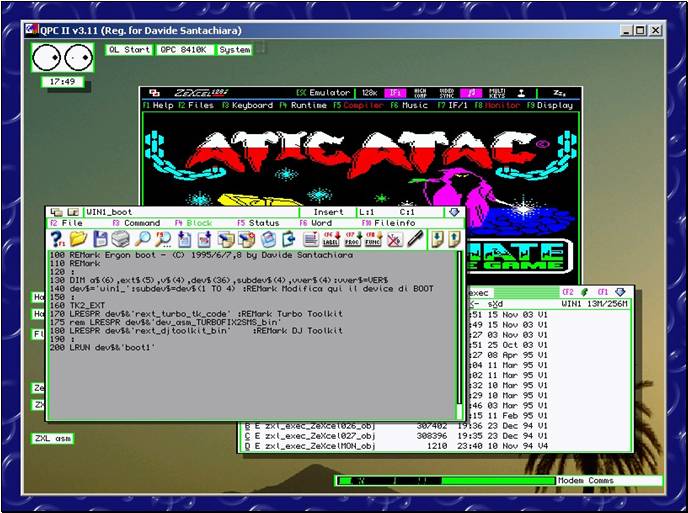Click editor line 200 LRUN dev$&'boot1'

[x=102, y=347]
